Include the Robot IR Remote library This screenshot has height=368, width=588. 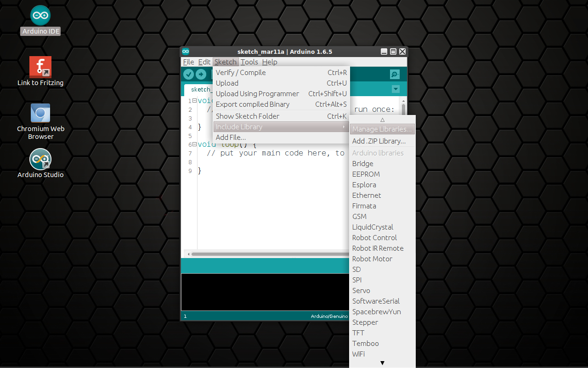tap(382, 248)
